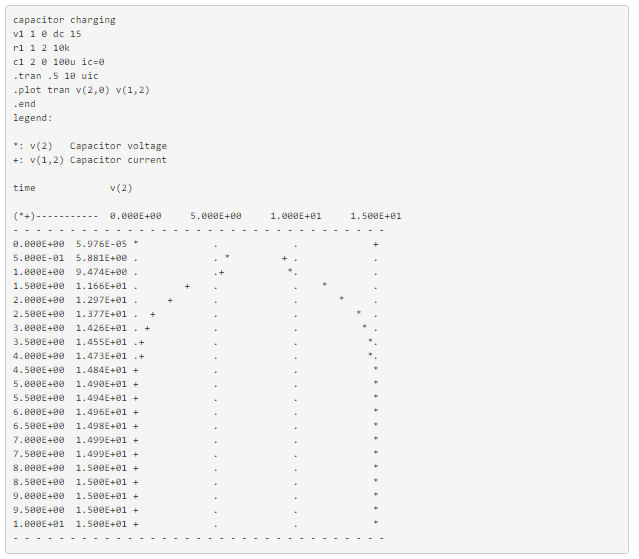
Task: Click the 'legend:' label
Action: (33, 118)
